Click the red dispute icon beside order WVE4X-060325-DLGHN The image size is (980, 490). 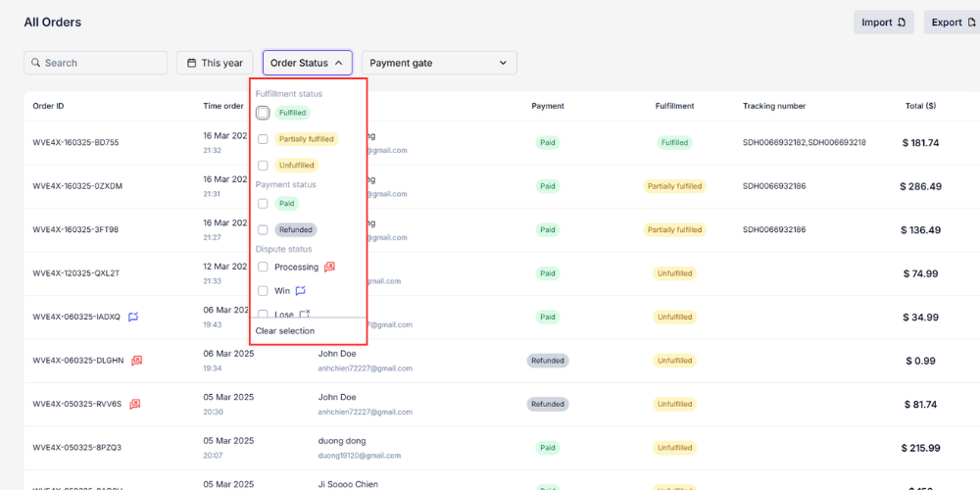[x=136, y=361]
